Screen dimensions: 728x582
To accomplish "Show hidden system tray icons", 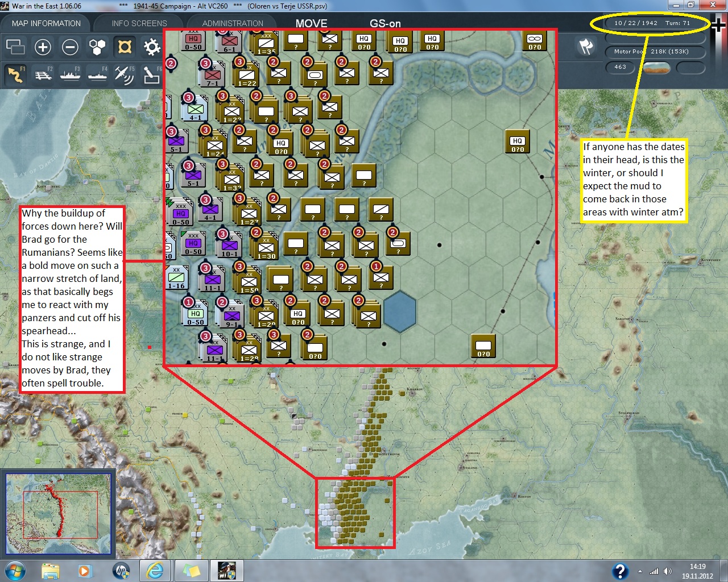I will click(640, 571).
